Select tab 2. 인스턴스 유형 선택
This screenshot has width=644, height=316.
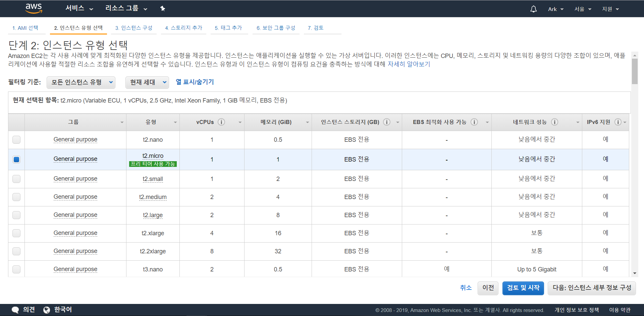click(78, 28)
